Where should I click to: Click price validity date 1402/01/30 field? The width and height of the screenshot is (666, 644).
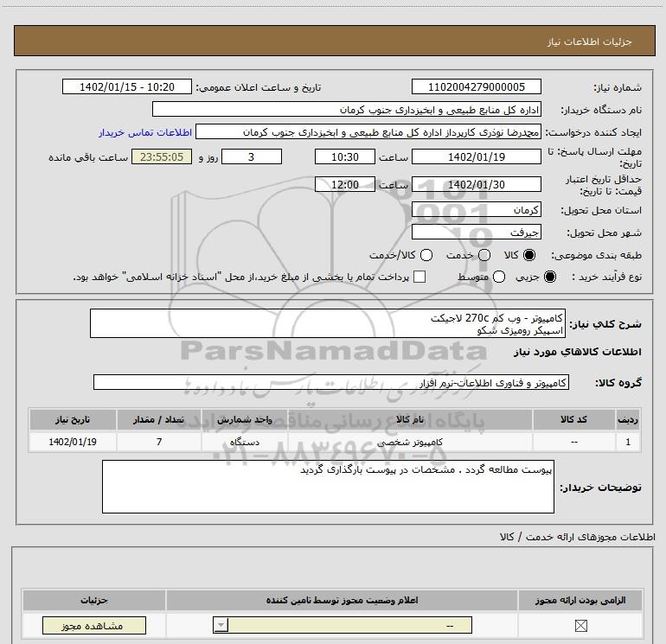(476, 184)
